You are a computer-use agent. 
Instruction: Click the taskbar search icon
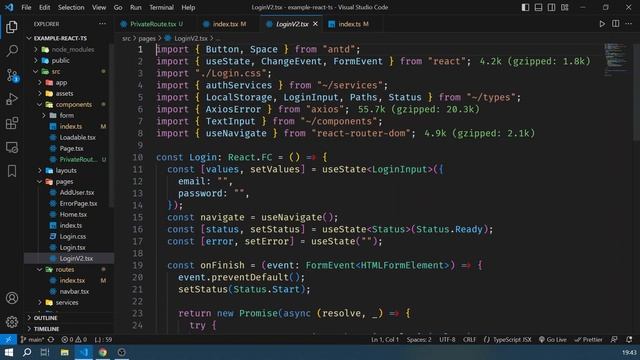tap(27, 352)
